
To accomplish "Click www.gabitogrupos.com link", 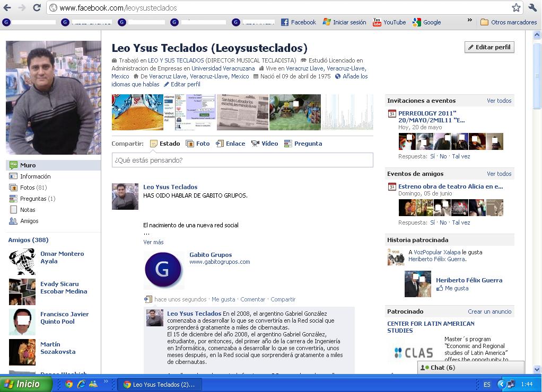I will [220, 262].
